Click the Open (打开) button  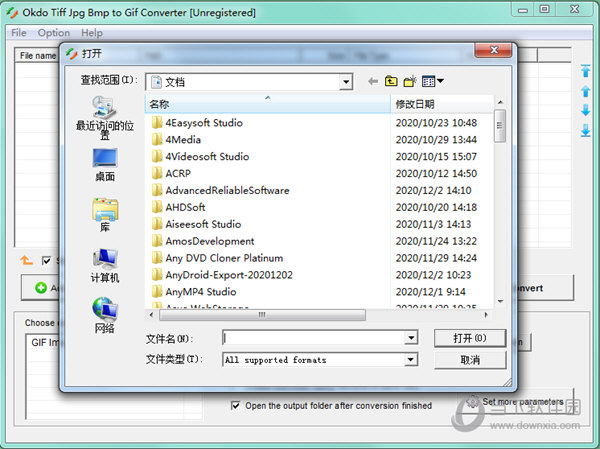[470, 338]
